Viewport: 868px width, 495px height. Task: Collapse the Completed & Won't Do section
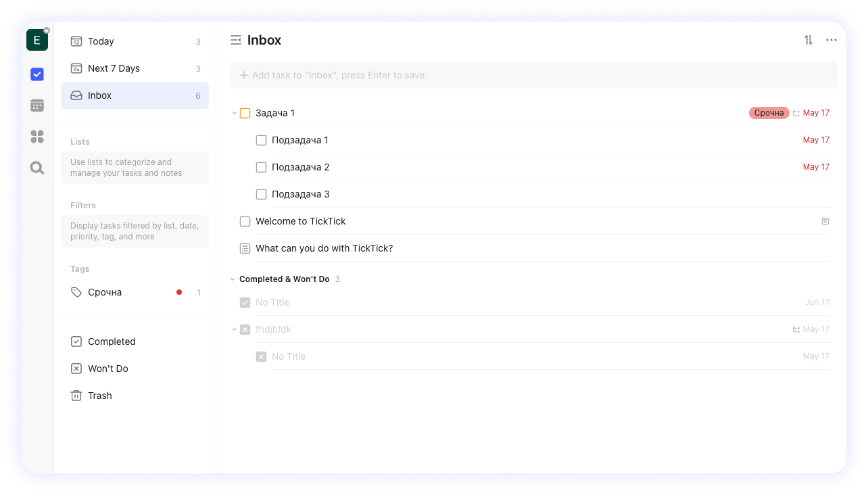click(233, 279)
